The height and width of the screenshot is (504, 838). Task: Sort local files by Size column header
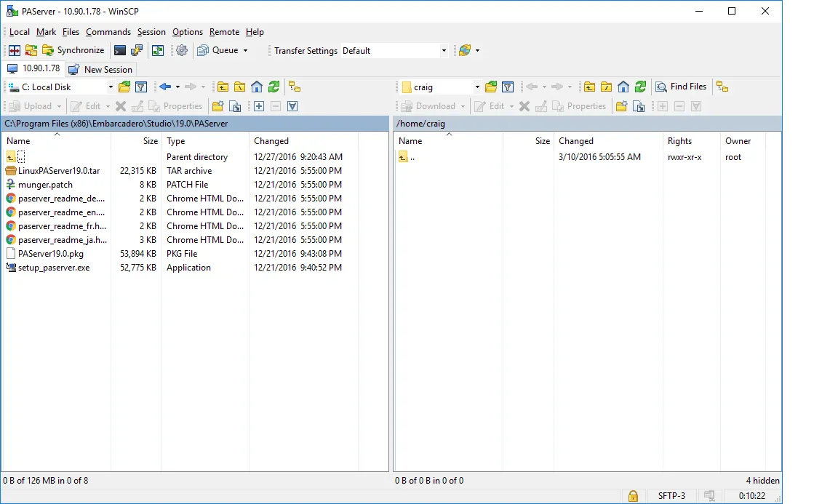click(136, 141)
